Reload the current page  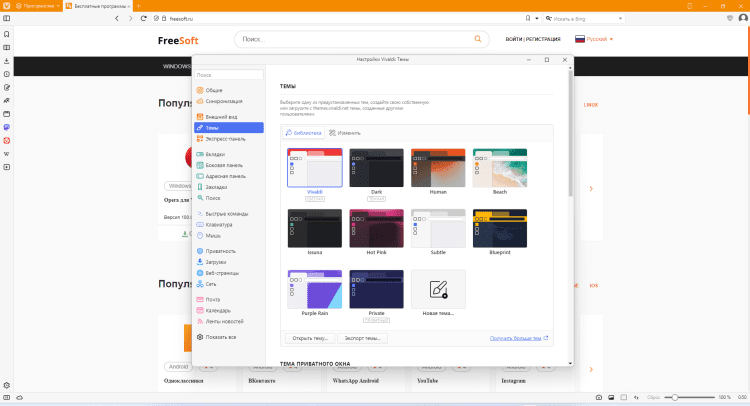[x=143, y=19]
